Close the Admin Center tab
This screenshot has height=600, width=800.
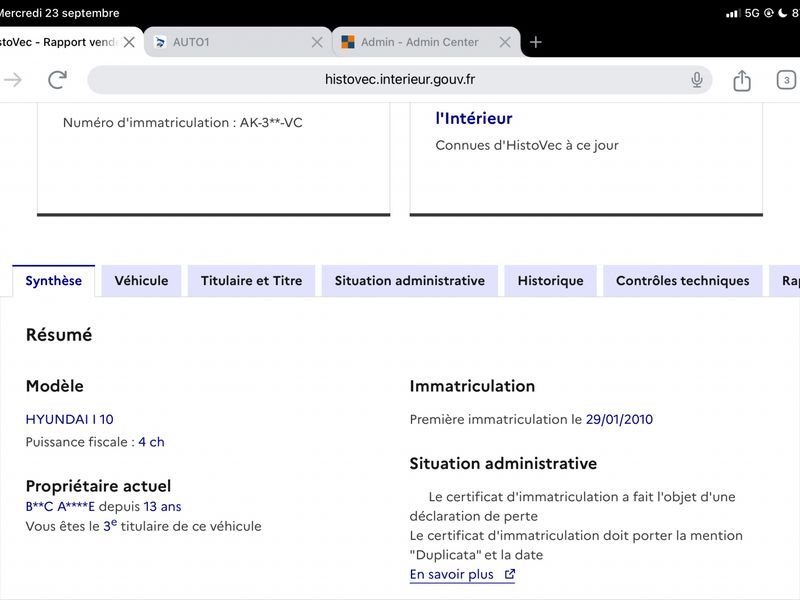[505, 42]
